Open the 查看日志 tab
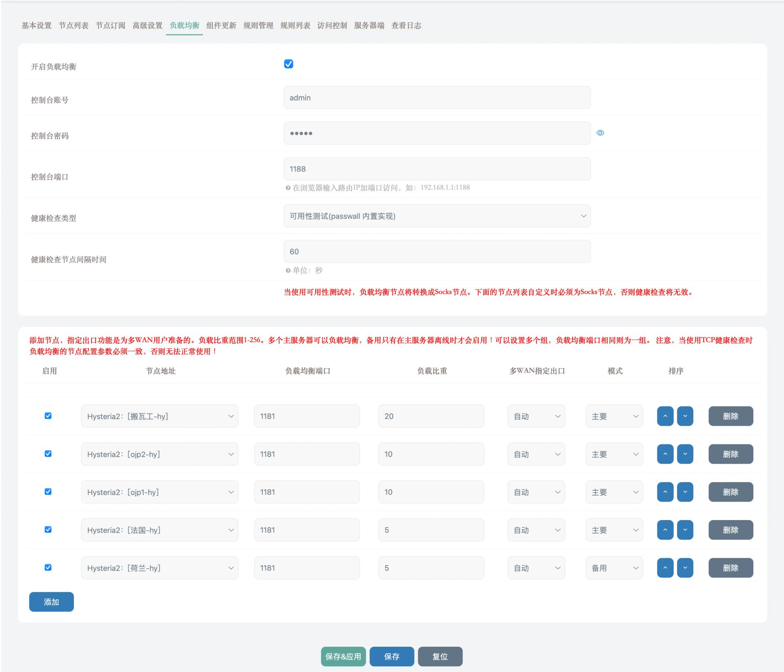Viewport: 784px width, 672px height. click(406, 25)
